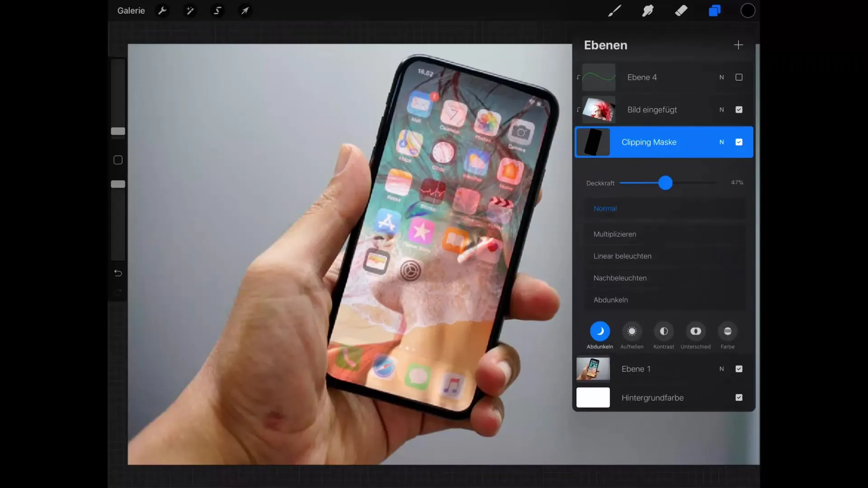
Task: Click the Hintergrundfarbe layer name
Action: (652, 398)
